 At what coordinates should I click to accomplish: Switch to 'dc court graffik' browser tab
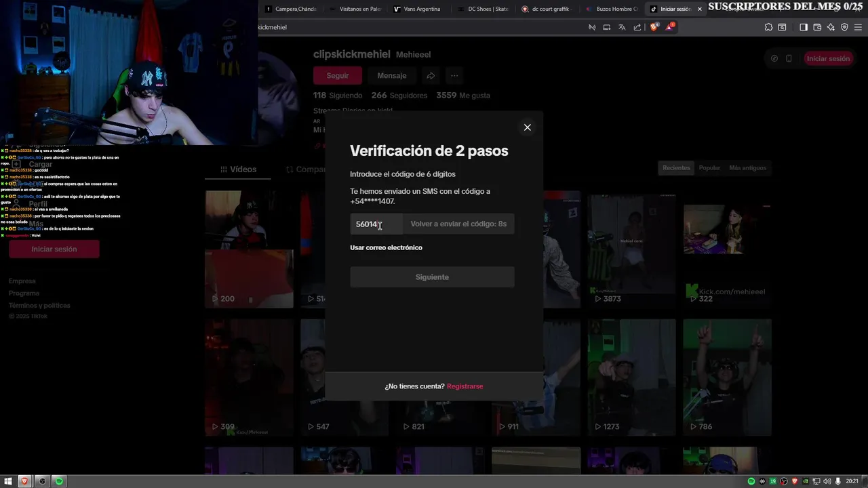click(547, 9)
